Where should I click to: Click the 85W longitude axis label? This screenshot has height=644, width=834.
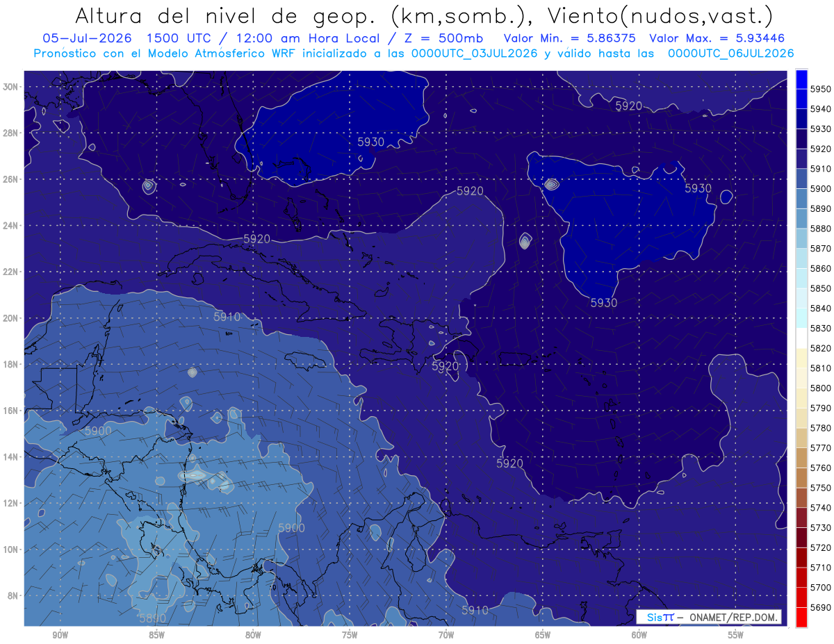[156, 635]
